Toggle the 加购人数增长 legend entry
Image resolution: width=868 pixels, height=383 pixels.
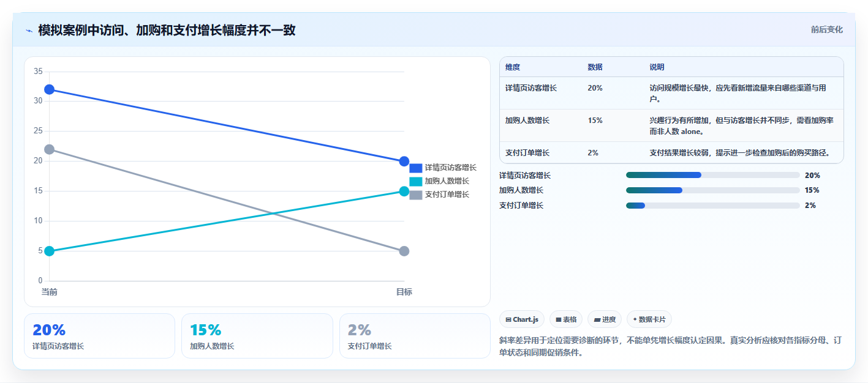(x=439, y=181)
